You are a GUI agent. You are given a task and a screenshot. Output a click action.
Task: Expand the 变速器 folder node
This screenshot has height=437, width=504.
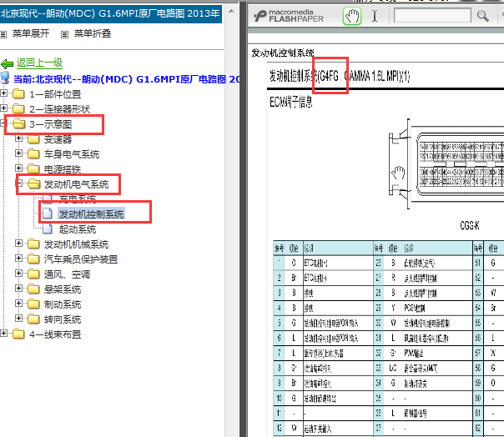coord(18,138)
